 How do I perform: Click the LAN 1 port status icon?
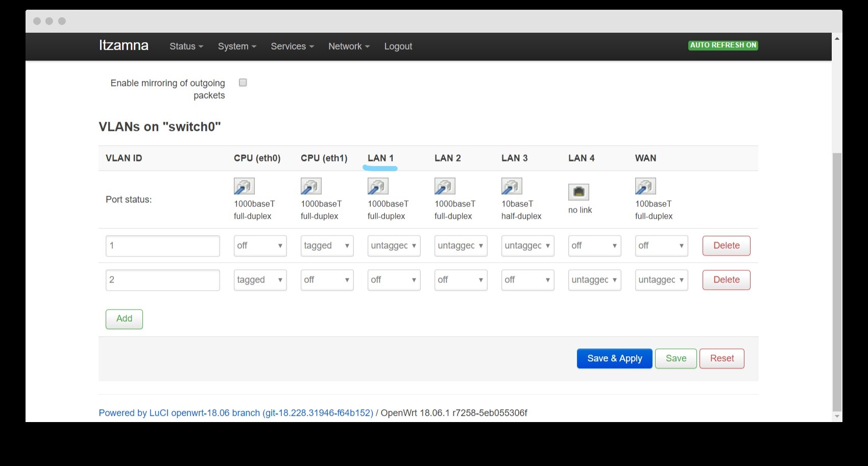(x=378, y=187)
